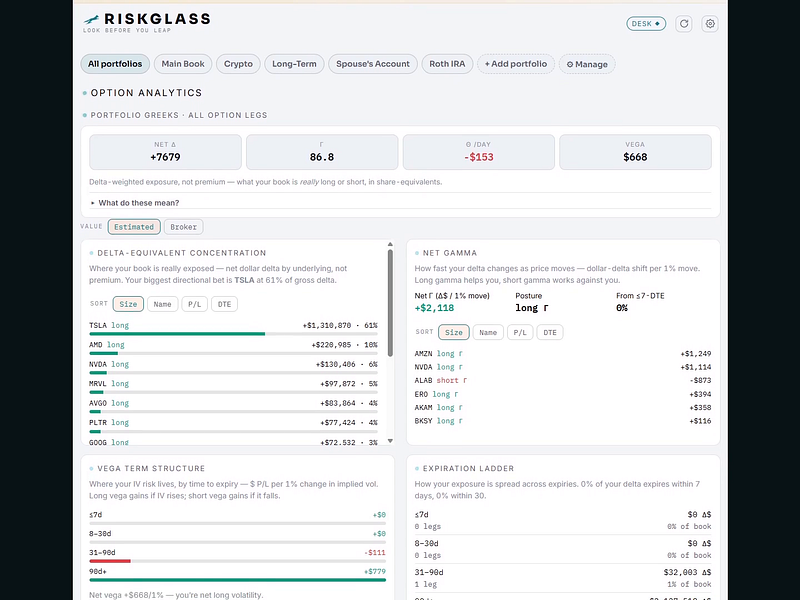Open the Long-Term portfolio tab
Screen dimensions: 800x600
point(294,64)
